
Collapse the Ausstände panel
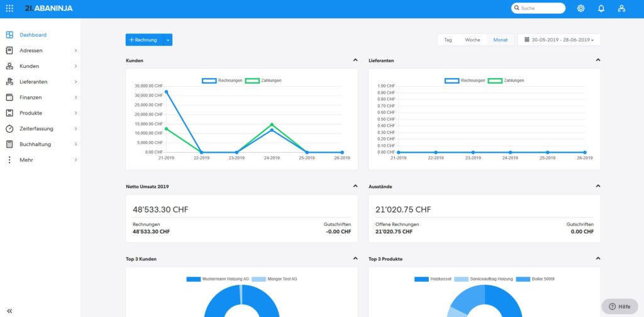click(598, 186)
